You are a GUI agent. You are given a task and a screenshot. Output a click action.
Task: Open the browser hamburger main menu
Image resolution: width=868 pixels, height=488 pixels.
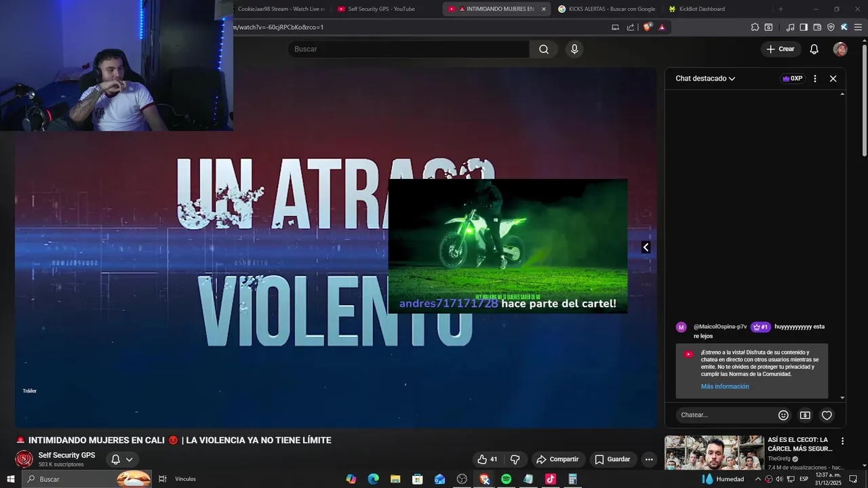coord(858,27)
